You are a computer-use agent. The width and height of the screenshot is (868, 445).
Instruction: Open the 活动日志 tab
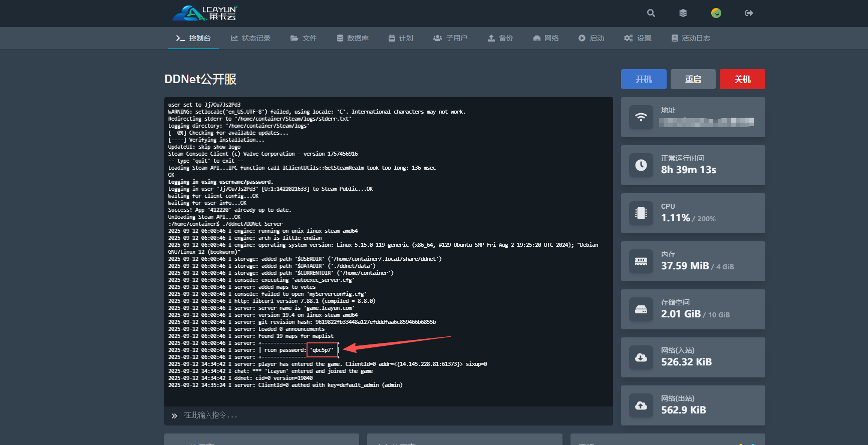point(691,38)
